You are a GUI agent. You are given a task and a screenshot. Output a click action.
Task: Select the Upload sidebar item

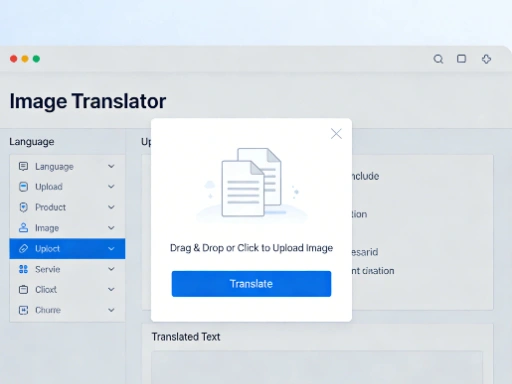tap(67, 187)
